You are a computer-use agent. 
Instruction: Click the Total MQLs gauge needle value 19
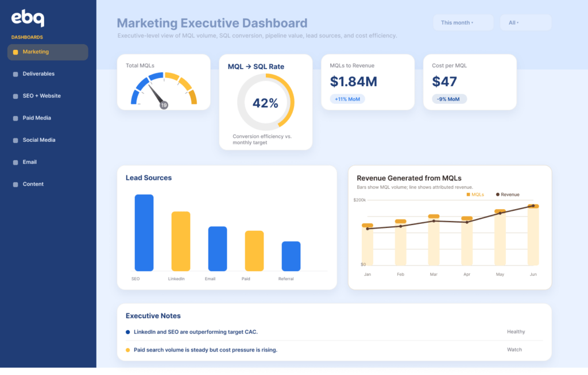click(x=164, y=105)
